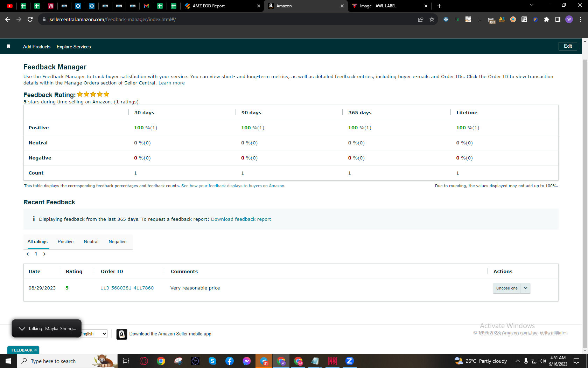Open the weather widget 26°C Partly cloudy
588x368 pixels.
(x=481, y=361)
